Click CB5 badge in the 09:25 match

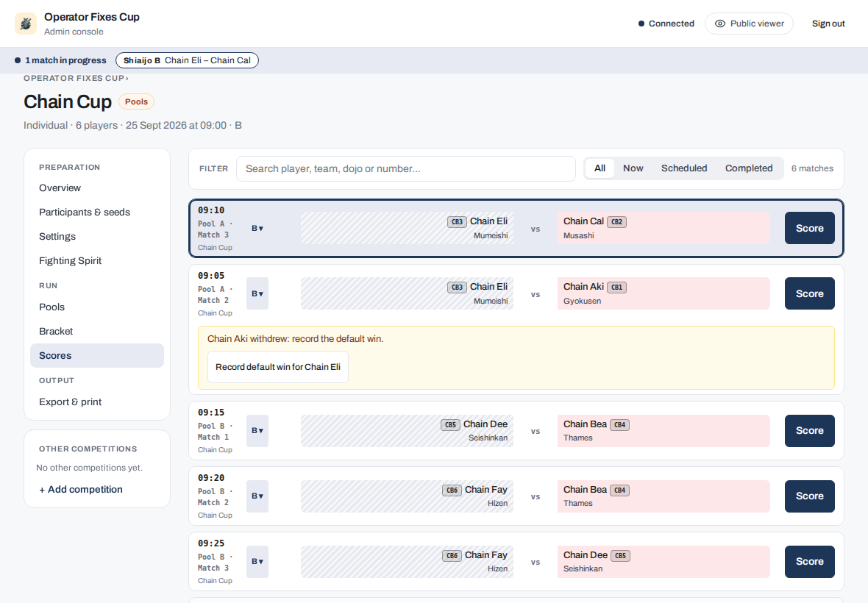coord(621,556)
